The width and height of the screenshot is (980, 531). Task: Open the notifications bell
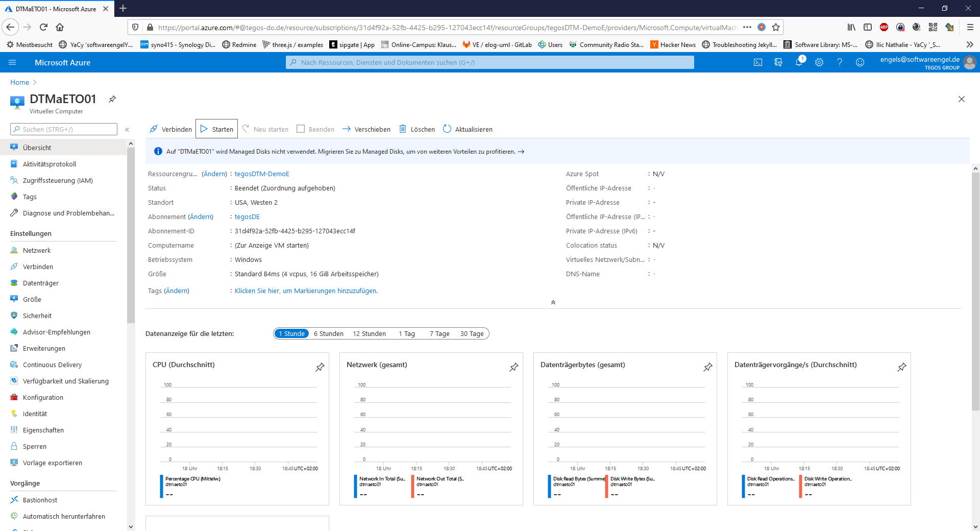coord(799,62)
